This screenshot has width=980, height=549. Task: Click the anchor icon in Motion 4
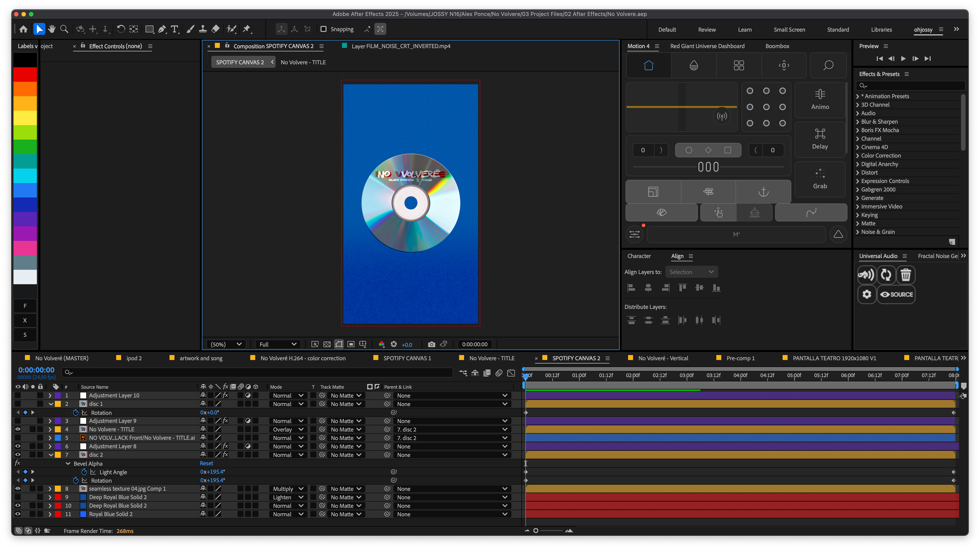click(x=763, y=192)
